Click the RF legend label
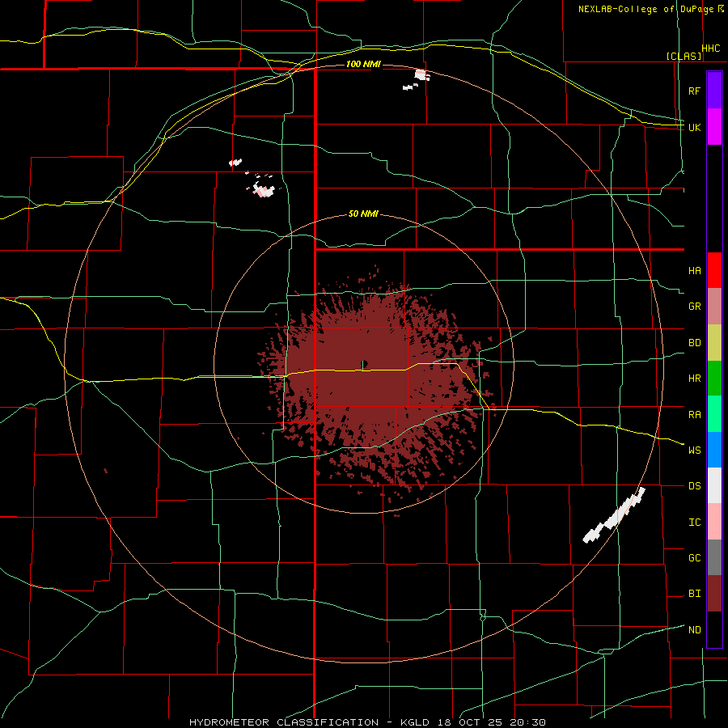Screen dimensions: 728x728 click(x=695, y=91)
